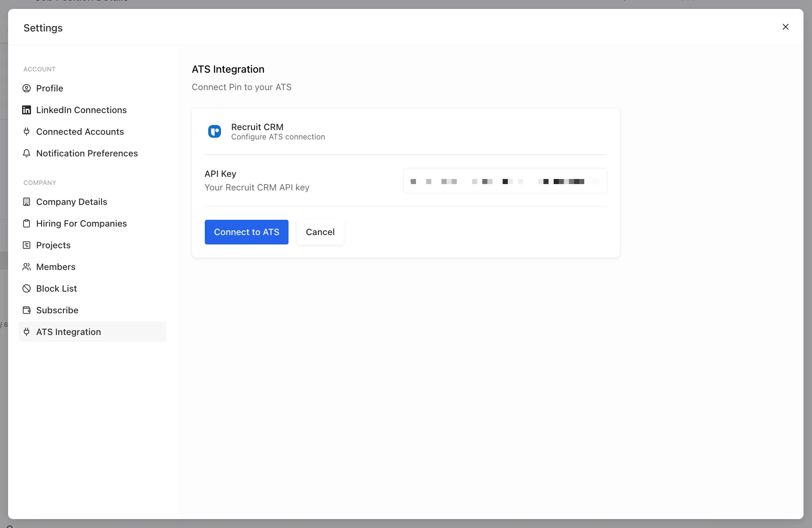Click the 'ATS Integration' page heading
Screen dimensions: 812x528
[228, 69]
